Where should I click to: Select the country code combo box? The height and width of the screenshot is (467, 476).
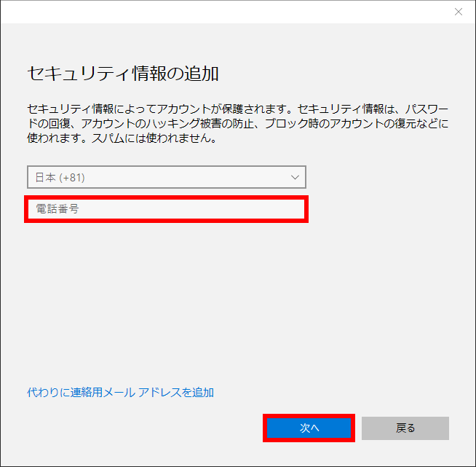(166, 177)
